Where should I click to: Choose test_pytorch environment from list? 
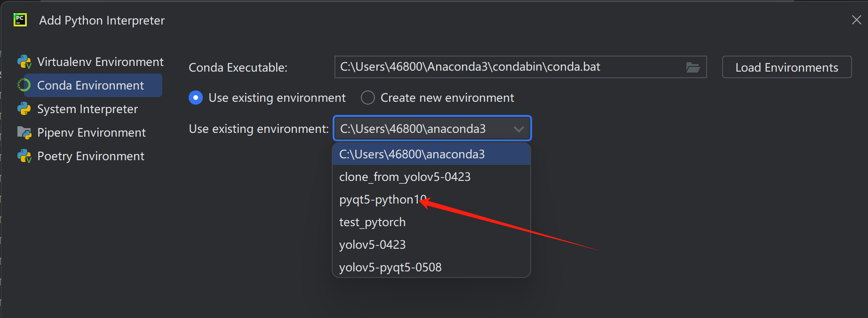coord(372,222)
